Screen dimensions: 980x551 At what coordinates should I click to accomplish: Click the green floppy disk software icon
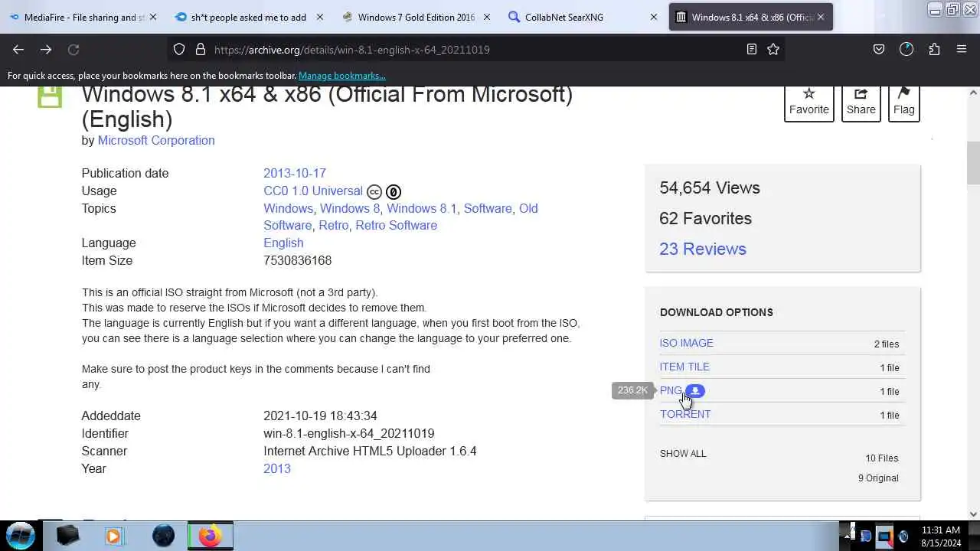tap(50, 96)
